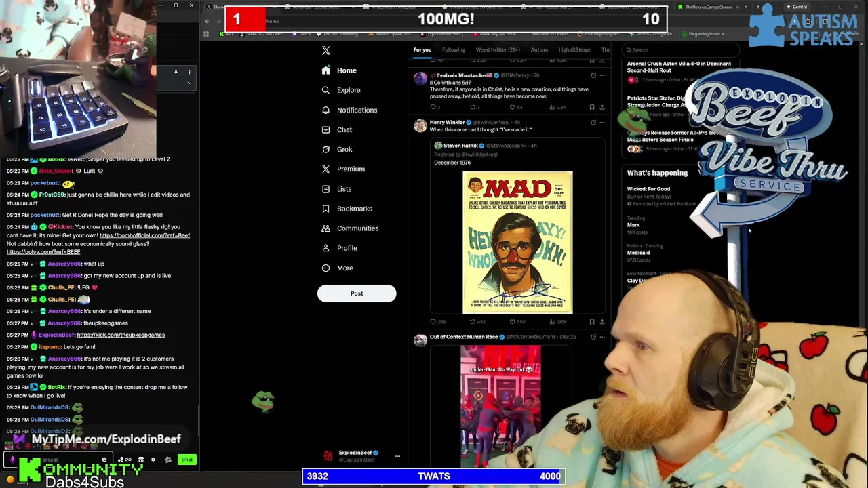
Task: Open the MAD magazine cover image
Action: pos(517,243)
